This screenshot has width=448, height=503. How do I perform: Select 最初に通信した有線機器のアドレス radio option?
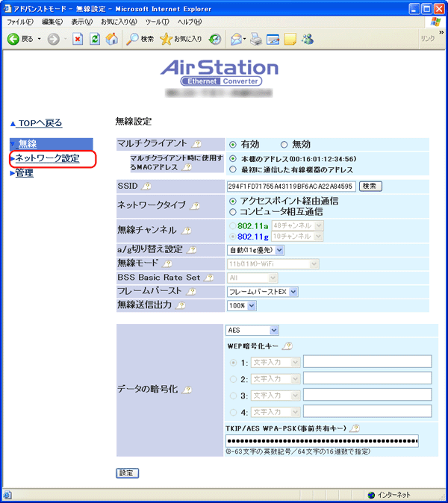pyautogui.click(x=233, y=169)
